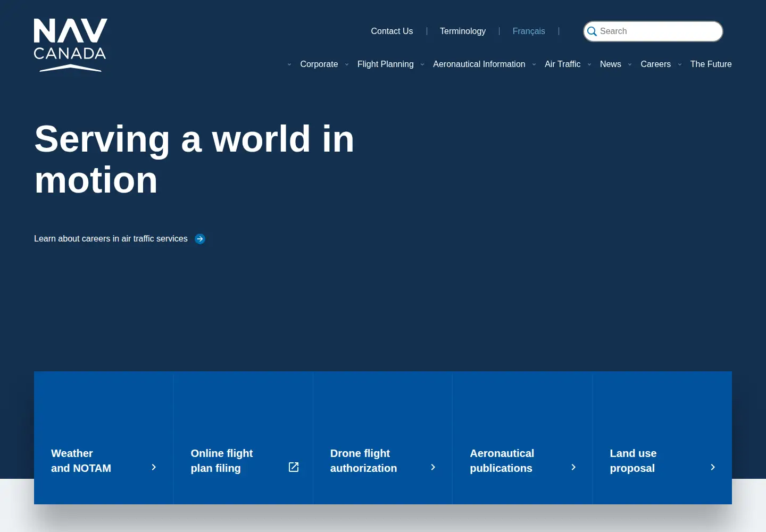Open the Air Traffic menu

pos(563,64)
